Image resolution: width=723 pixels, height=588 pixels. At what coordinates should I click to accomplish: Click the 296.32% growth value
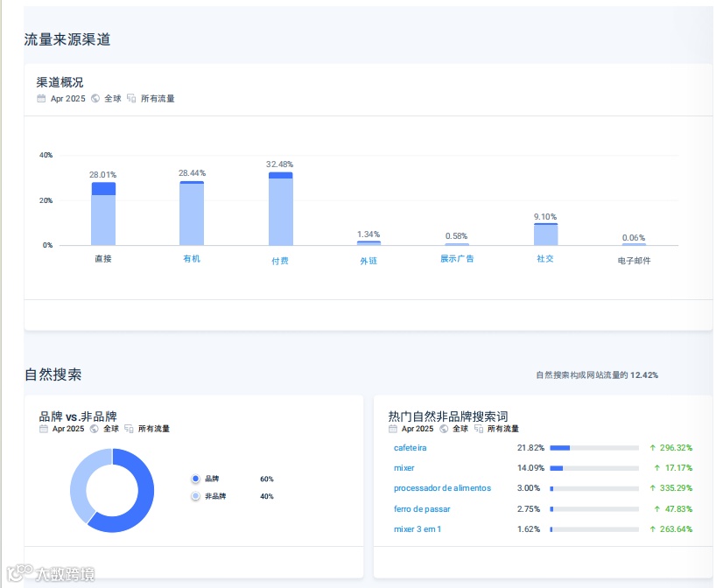click(676, 447)
